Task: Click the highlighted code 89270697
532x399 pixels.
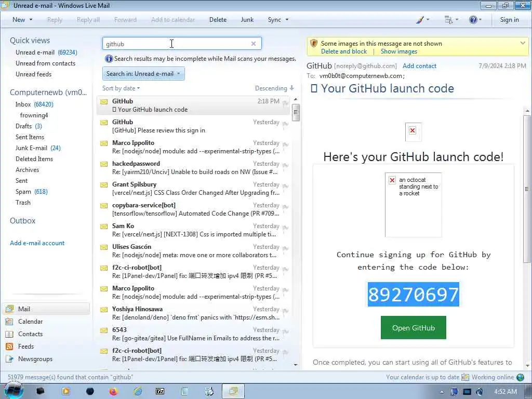Action: coord(413,294)
